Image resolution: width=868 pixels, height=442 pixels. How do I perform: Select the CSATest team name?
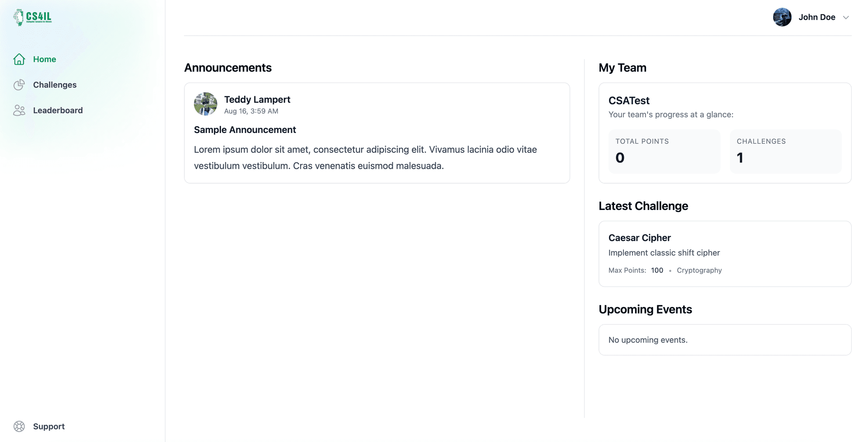click(629, 100)
